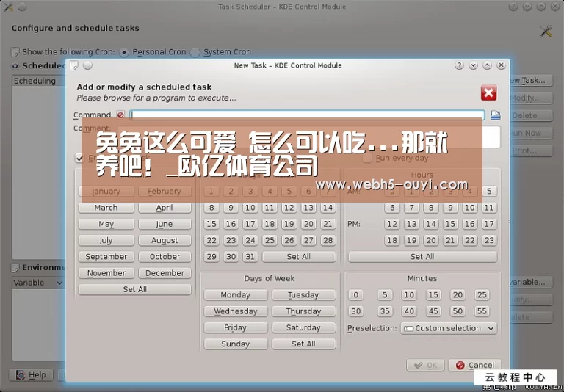Click Set All in Days of Week
The height and width of the screenshot is (392, 564).
click(x=303, y=344)
